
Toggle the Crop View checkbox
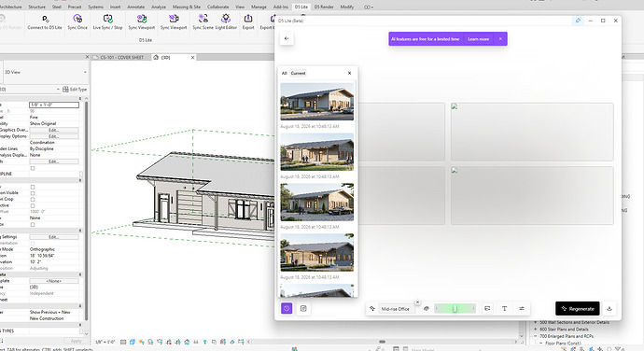coord(33,187)
